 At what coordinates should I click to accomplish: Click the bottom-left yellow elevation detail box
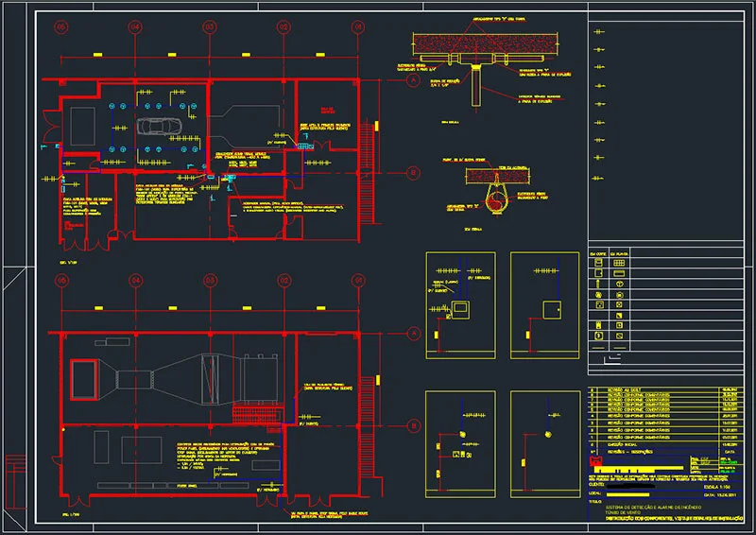(x=458, y=442)
